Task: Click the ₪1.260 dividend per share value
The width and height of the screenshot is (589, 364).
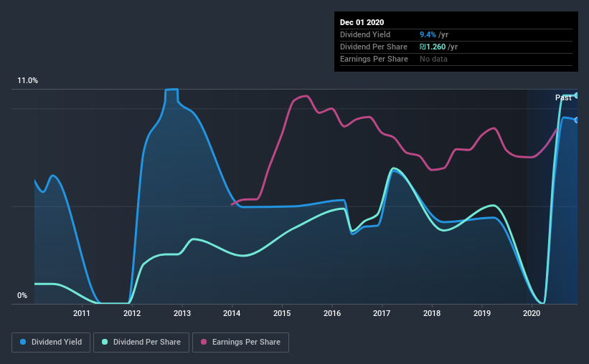Action: 433,47
